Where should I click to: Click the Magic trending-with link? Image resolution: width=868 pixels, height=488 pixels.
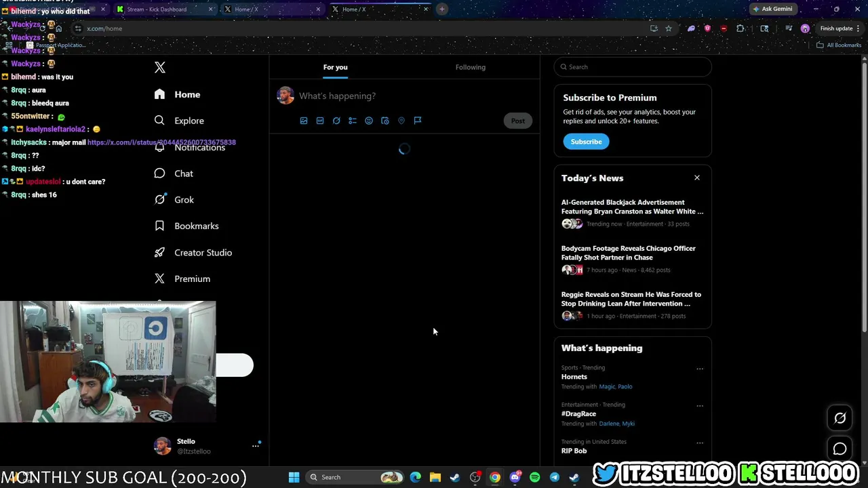point(607,386)
